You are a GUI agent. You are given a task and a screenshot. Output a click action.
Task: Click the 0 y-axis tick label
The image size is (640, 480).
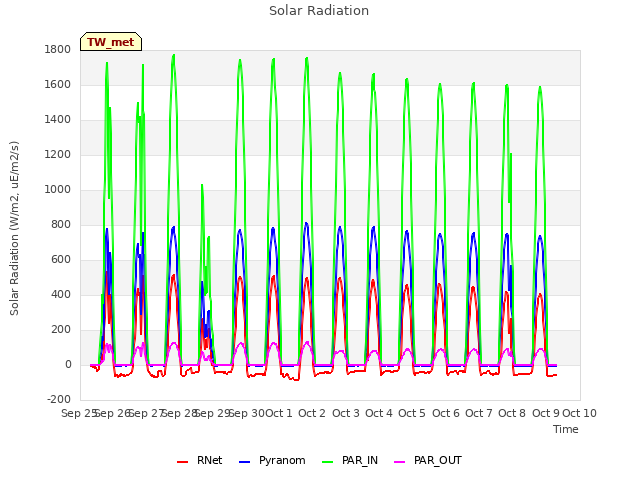tap(68, 365)
